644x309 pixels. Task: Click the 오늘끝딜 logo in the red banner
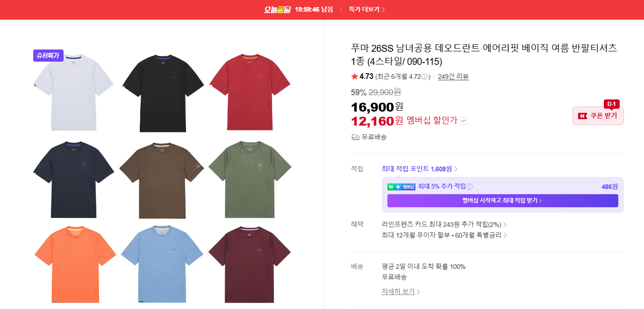coord(277,9)
